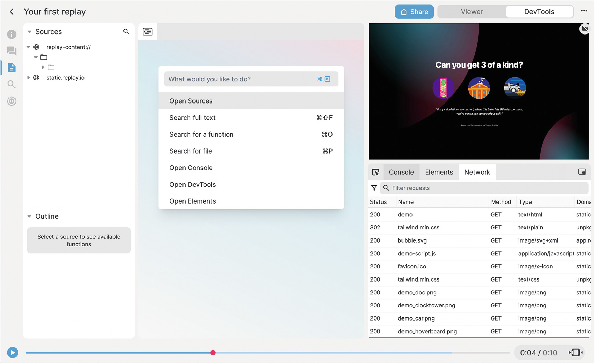
Task: Open the replay info sidebar icon
Action: pos(12,34)
